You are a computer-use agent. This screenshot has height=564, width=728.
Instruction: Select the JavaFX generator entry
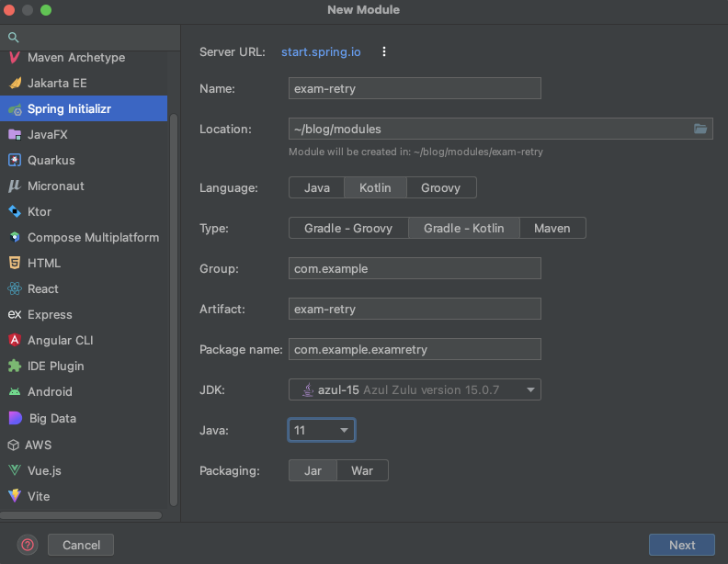pos(84,134)
